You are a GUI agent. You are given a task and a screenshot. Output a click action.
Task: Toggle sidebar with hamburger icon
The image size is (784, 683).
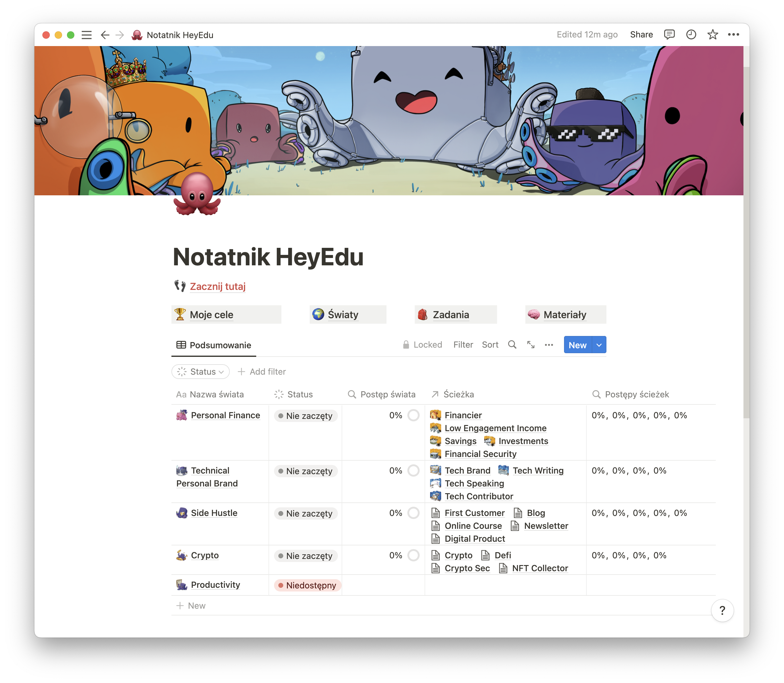point(87,35)
